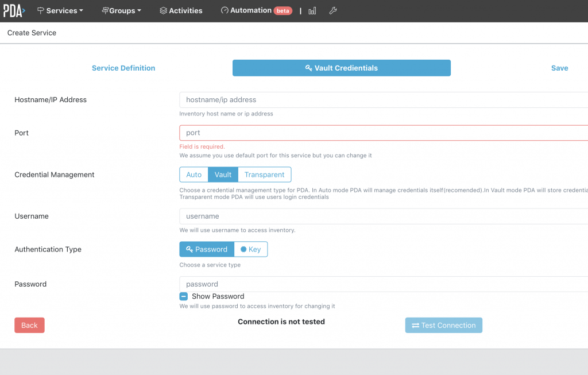Choose Transparent credential management
The height and width of the screenshot is (375, 588).
point(264,175)
